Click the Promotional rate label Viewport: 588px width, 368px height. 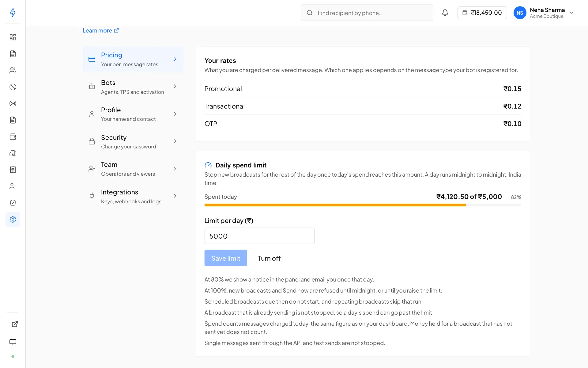tap(223, 89)
